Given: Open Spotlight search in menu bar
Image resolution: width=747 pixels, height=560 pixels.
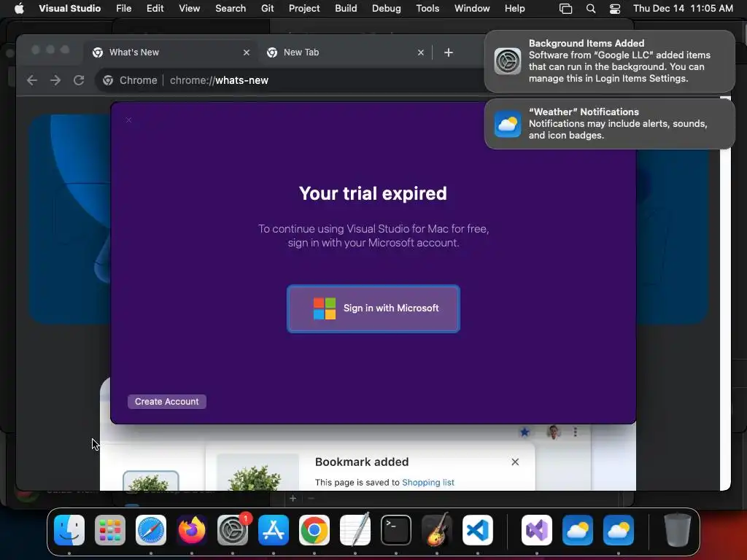Looking at the screenshot, I should [591, 8].
